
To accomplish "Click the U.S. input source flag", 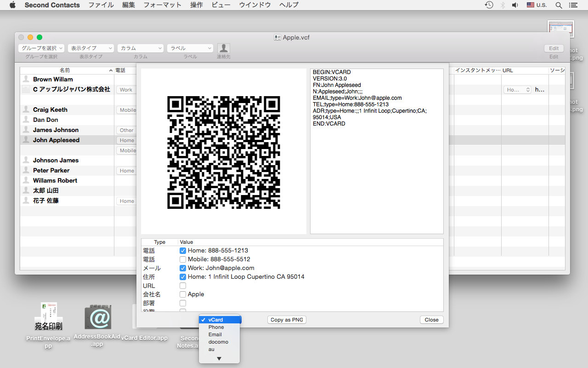I will tap(531, 5).
